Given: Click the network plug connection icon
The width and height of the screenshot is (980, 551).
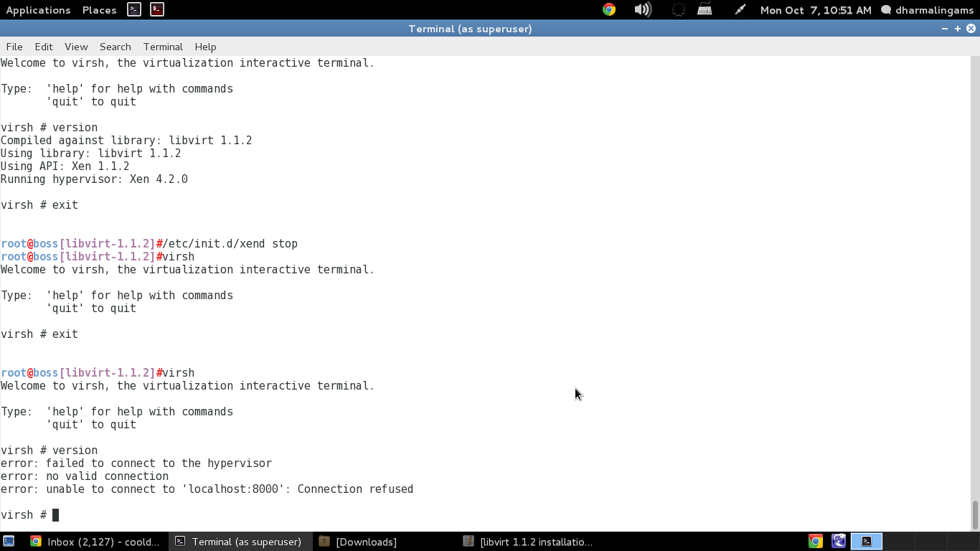Looking at the screenshot, I should [x=740, y=9].
